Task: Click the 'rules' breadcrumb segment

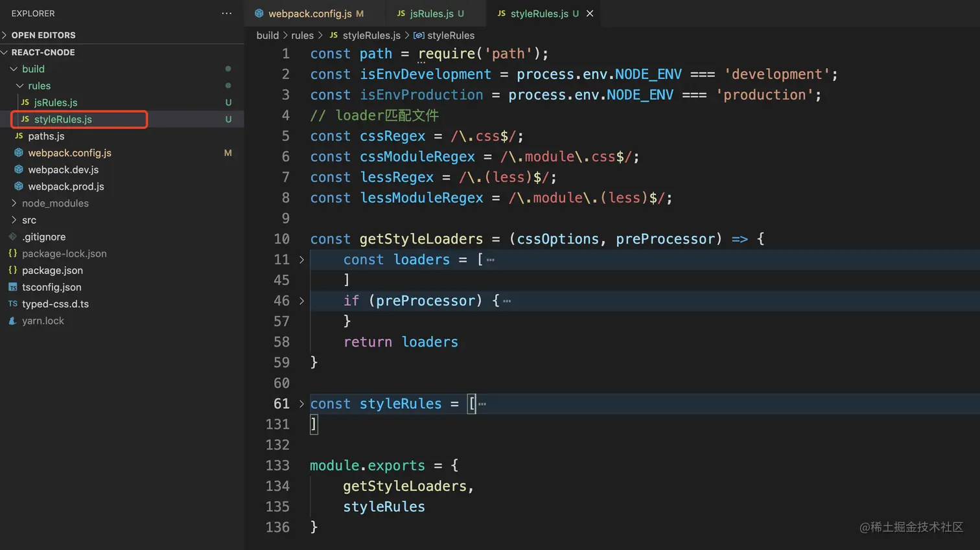Action: pyautogui.click(x=302, y=36)
